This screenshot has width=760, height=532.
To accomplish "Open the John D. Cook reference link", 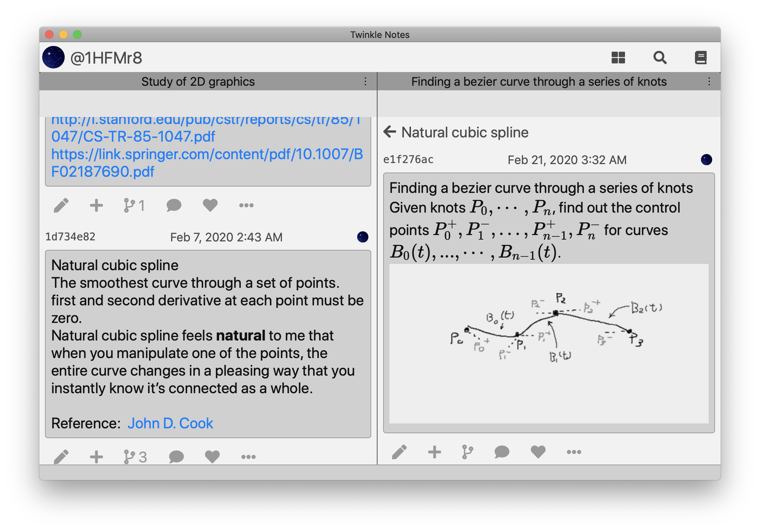I will (170, 423).
